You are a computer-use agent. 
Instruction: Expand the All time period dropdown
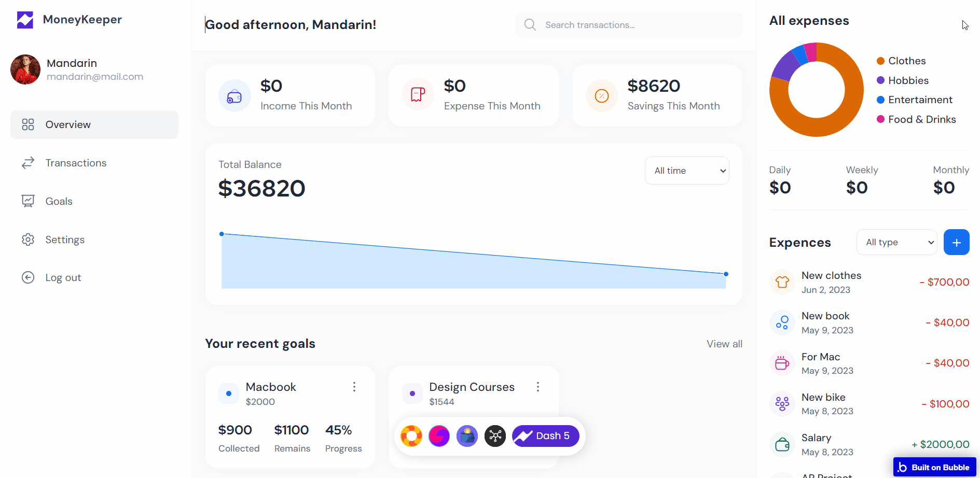pyautogui.click(x=687, y=171)
